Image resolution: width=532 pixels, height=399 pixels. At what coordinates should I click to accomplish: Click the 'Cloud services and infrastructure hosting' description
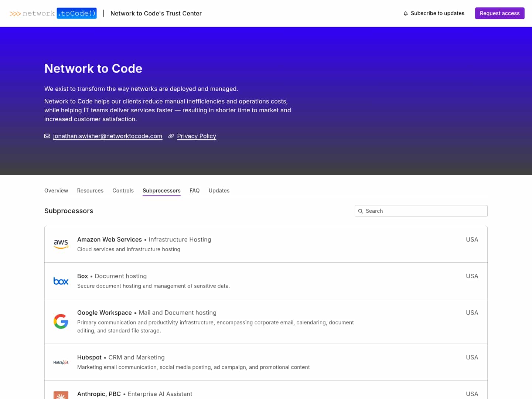[x=129, y=249]
